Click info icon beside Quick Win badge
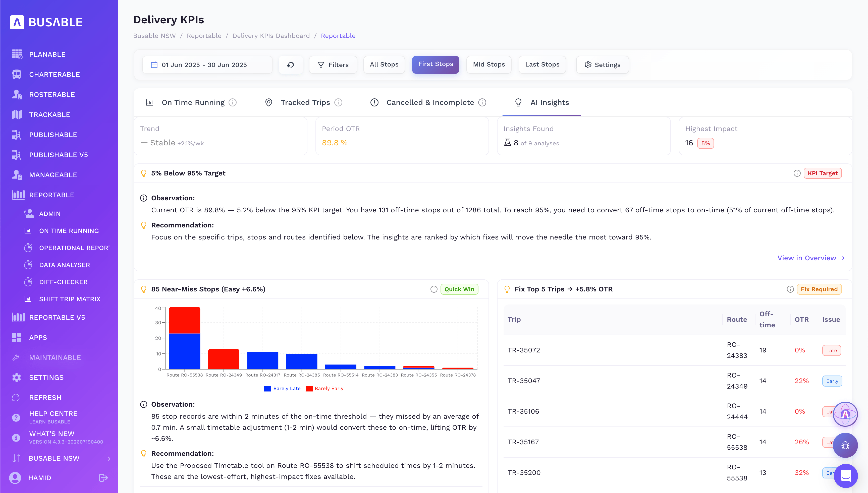 pos(434,289)
